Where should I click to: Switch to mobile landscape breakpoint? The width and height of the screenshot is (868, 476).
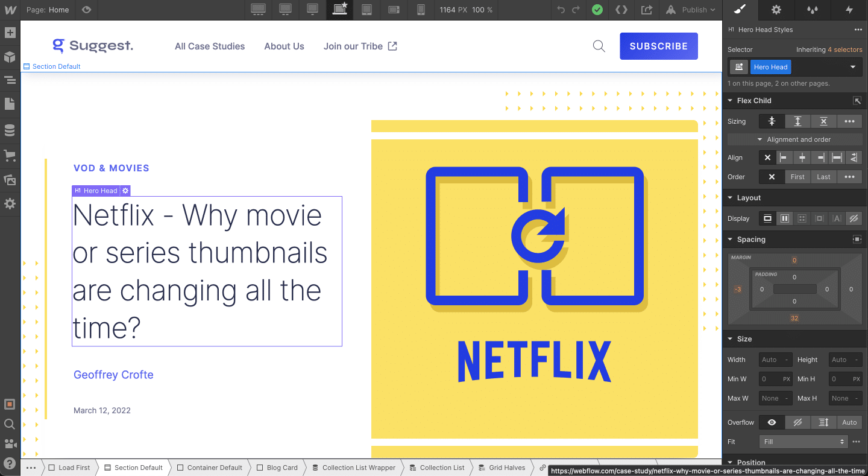pos(394,10)
